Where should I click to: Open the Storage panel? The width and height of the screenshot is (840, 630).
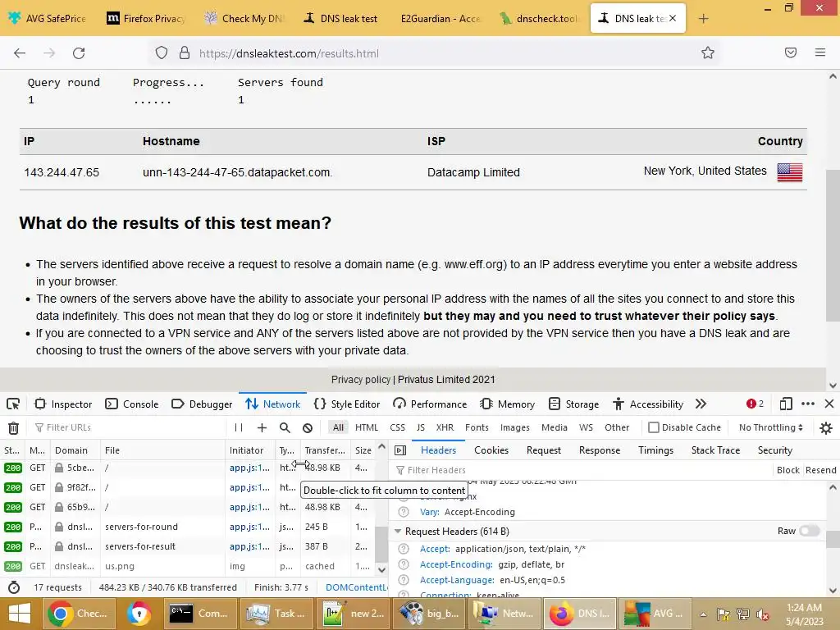click(x=573, y=404)
